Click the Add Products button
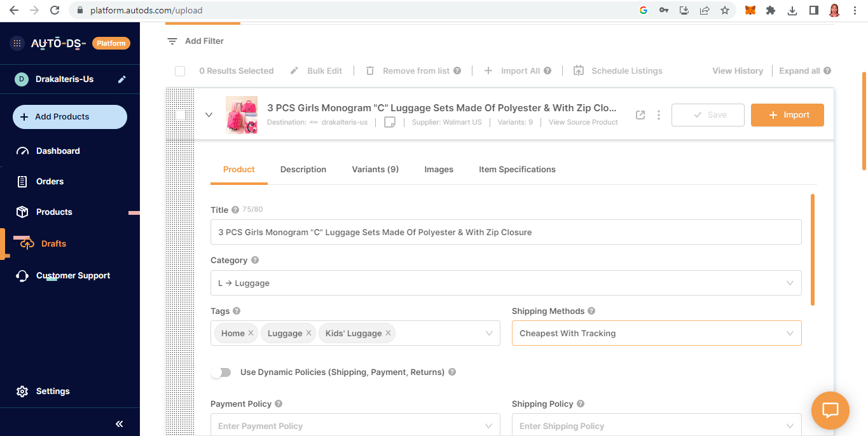Screen dimensions: 868x436 coord(70,117)
